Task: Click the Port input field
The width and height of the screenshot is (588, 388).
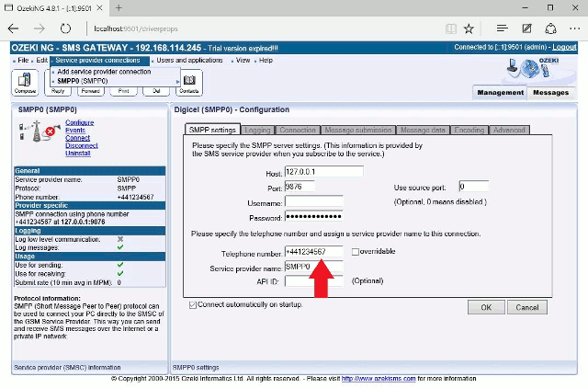Action: pos(300,187)
